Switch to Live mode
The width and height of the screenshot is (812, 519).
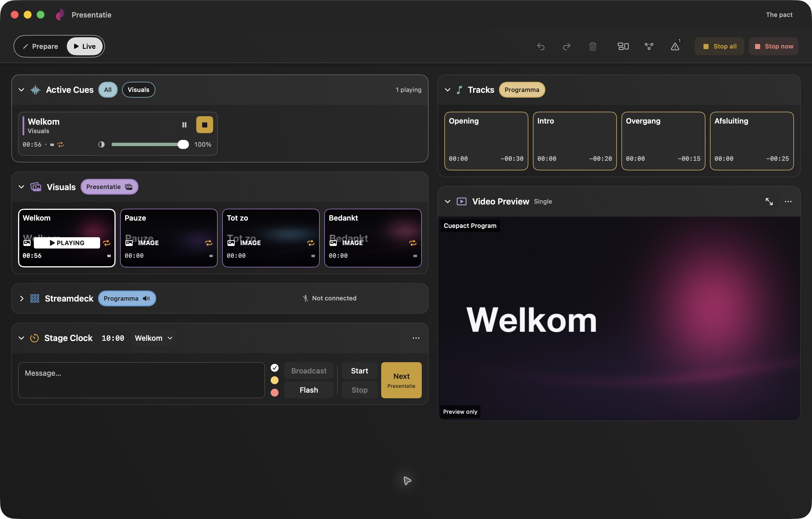pyautogui.click(x=85, y=46)
